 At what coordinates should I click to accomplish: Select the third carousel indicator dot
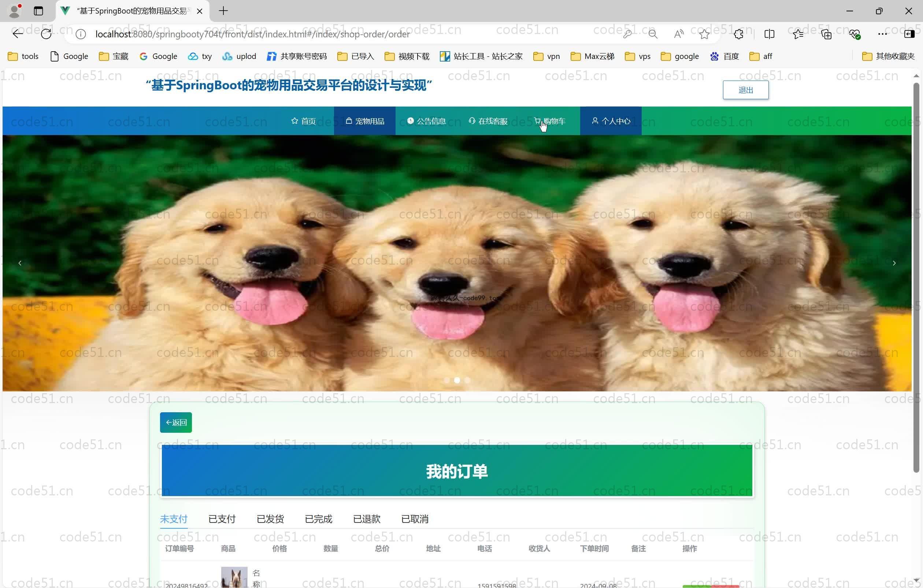(467, 380)
